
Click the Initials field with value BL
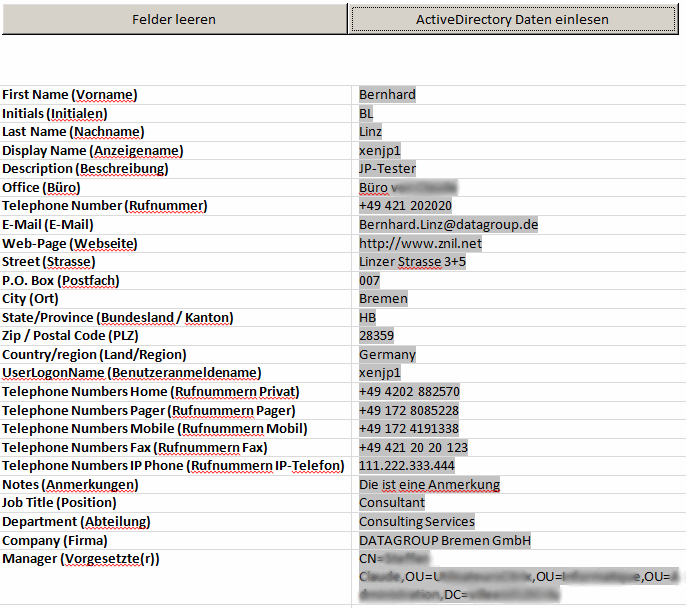366,113
